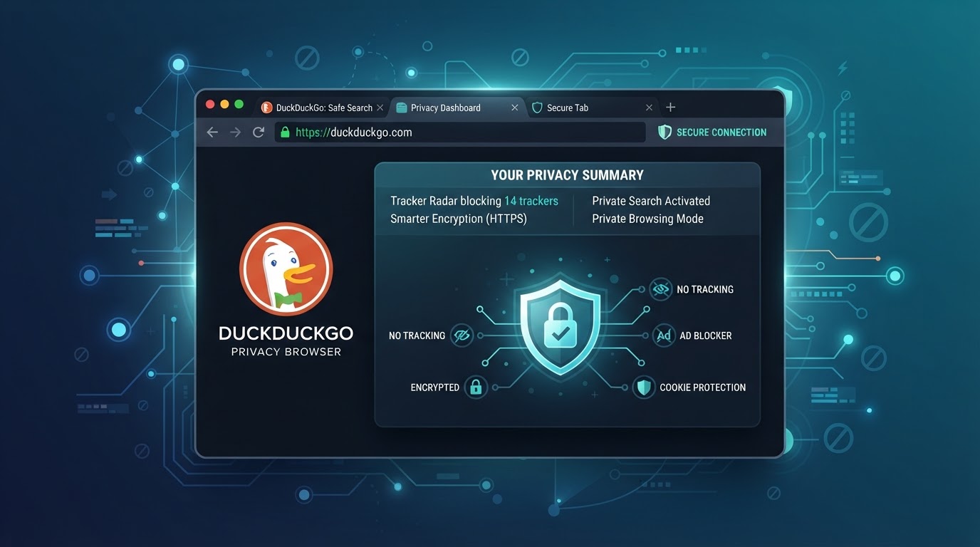The width and height of the screenshot is (980, 547).
Task: Reload the page with the refresh icon
Action: pyautogui.click(x=259, y=132)
